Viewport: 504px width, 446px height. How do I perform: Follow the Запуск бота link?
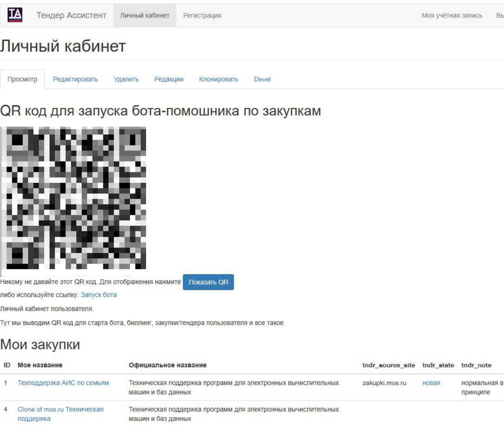(x=99, y=295)
